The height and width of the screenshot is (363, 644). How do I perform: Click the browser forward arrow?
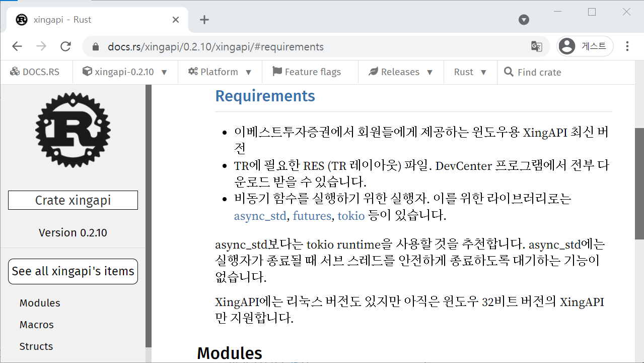point(41,47)
